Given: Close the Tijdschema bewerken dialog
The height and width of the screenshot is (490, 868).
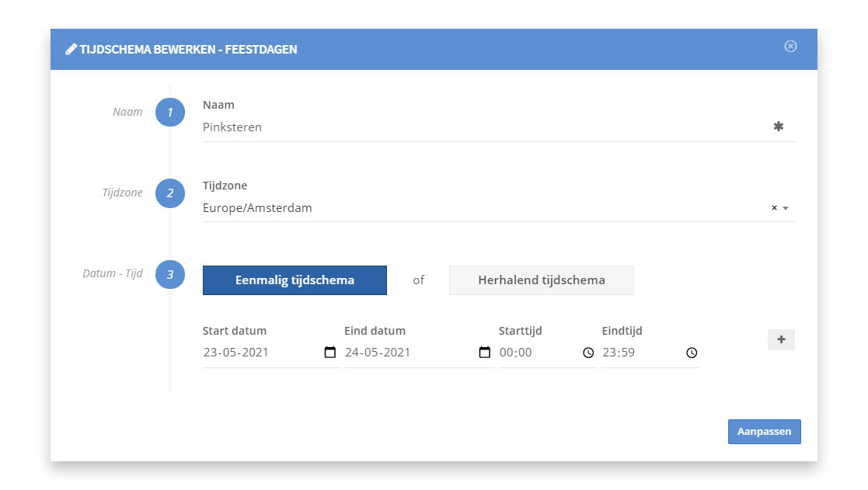Looking at the screenshot, I should tap(790, 47).
